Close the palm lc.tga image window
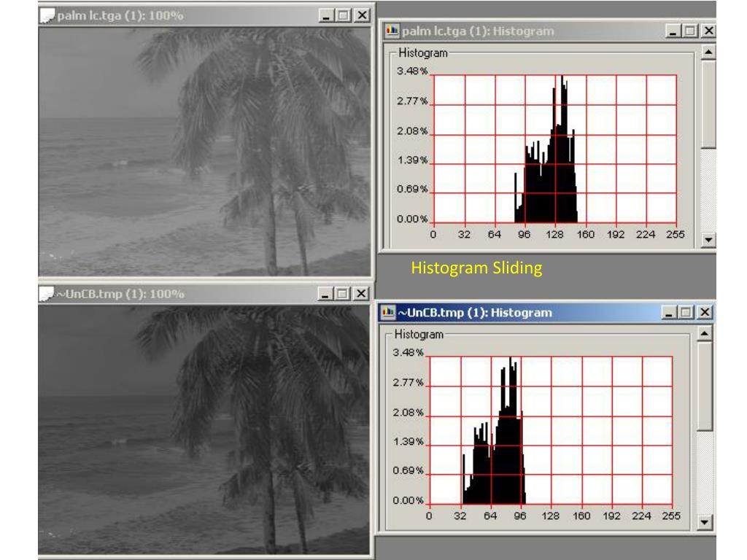The height and width of the screenshot is (560, 747). point(362,16)
